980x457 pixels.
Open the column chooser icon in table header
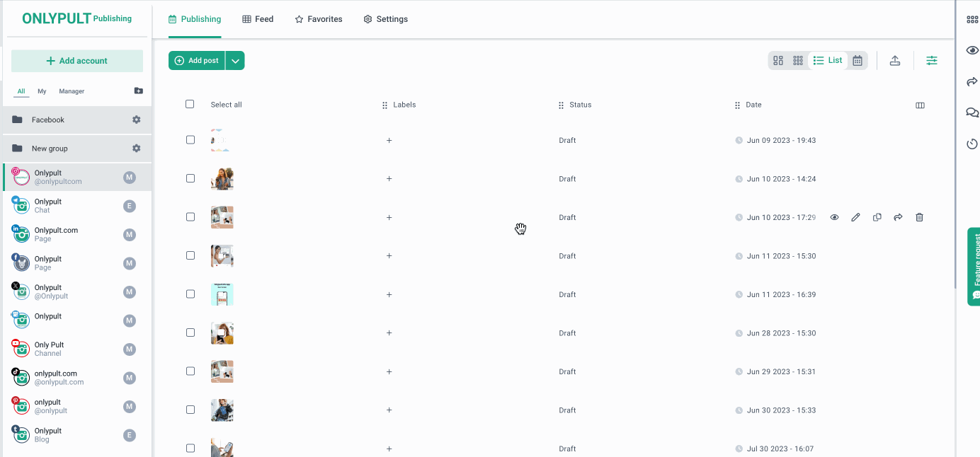pos(920,105)
